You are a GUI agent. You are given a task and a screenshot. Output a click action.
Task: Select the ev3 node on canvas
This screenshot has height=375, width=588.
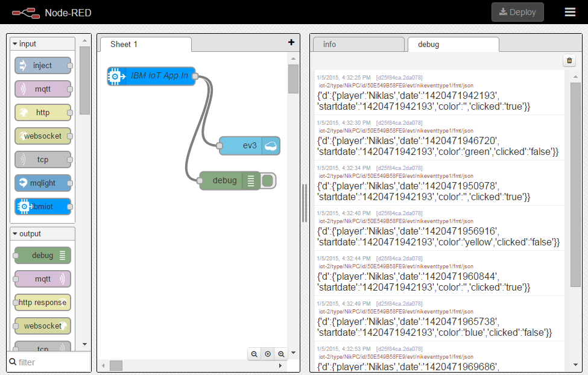[250, 145]
